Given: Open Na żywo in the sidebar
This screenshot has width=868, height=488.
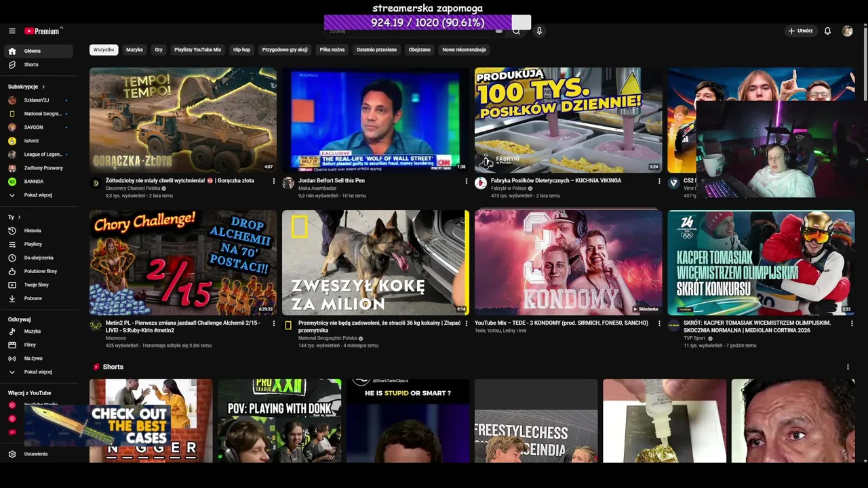Looking at the screenshot, I should (x=39, y=359).
